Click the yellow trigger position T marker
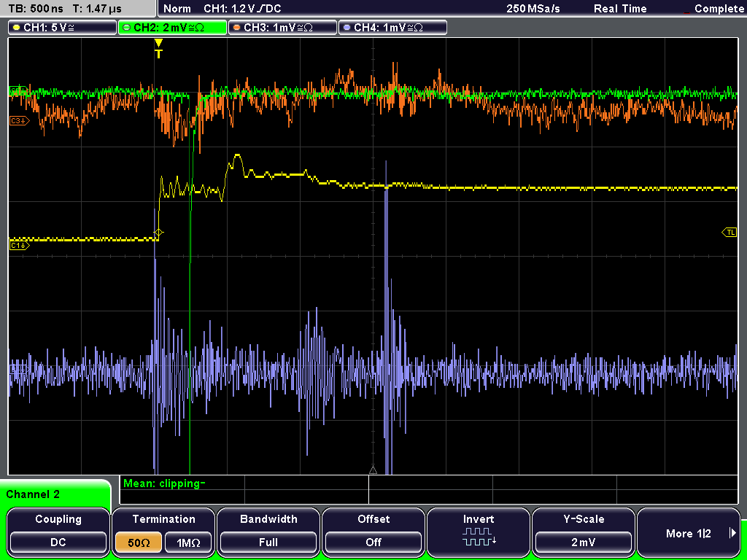The width and height of the screenshot is (747, 560). pyautogui.click(x=158, y=49)
